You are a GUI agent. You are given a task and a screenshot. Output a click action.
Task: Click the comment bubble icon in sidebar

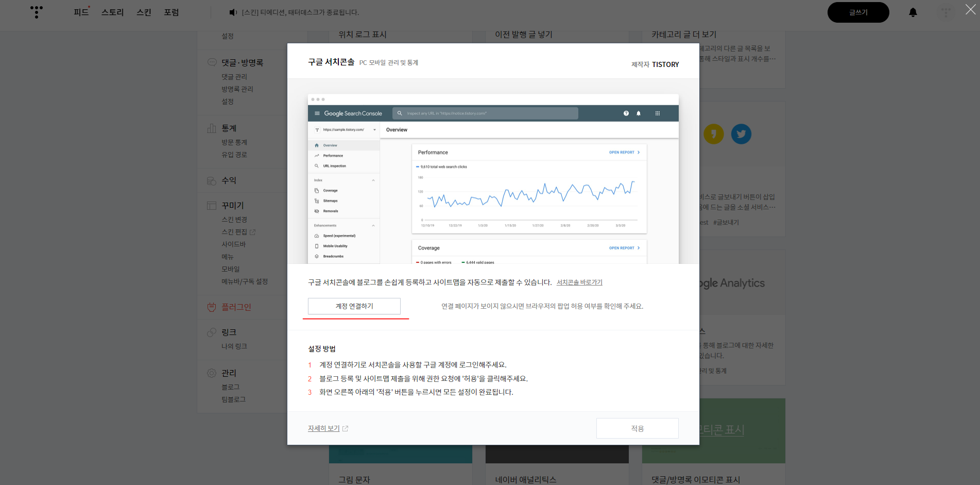tap(212, 62)
